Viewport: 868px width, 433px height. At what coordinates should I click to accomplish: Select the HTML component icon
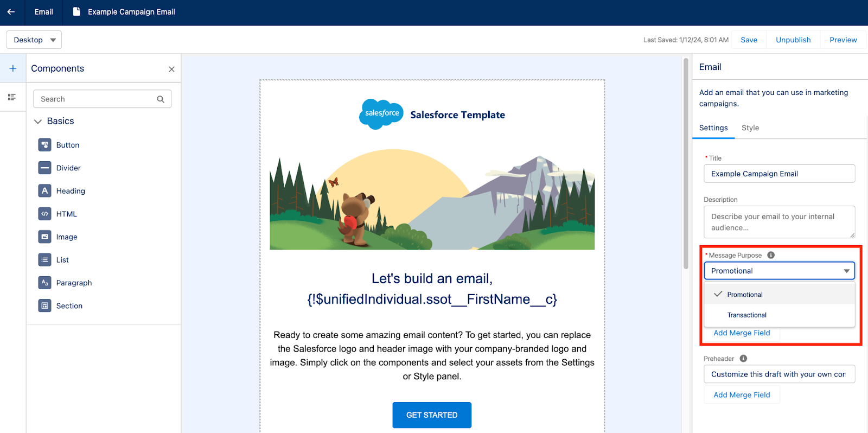click(x=44, y=214)
